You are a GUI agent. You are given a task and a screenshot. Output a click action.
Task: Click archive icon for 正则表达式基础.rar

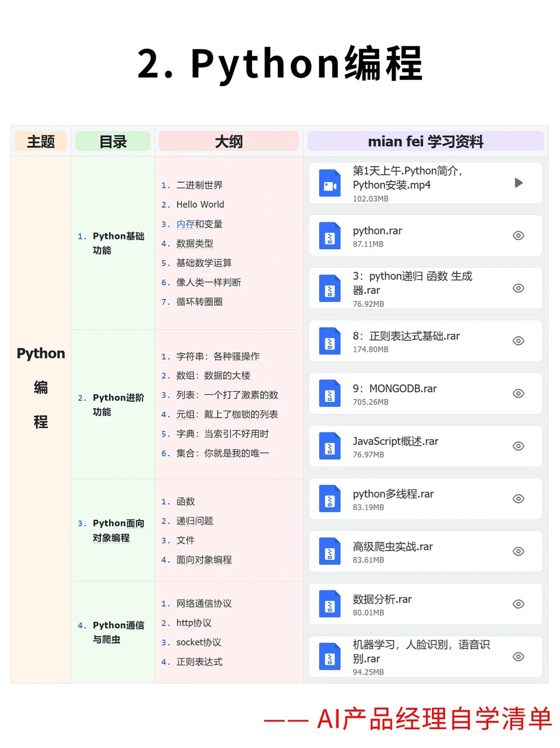[x=330, y=341]
